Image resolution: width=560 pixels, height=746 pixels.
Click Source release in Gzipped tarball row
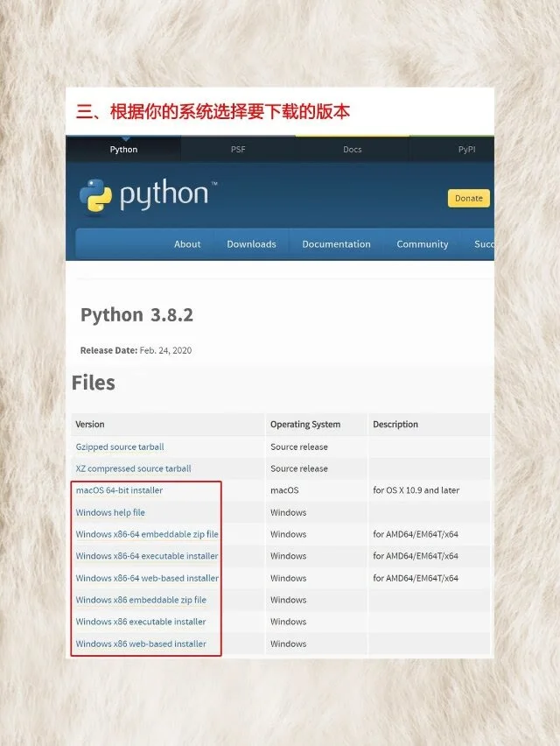pos(299,447)
